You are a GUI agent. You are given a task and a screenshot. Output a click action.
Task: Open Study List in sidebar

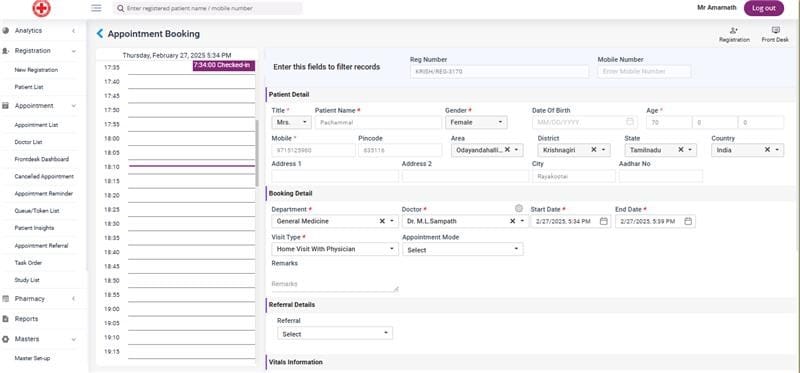pyautogui.click(x=27, y=280)
